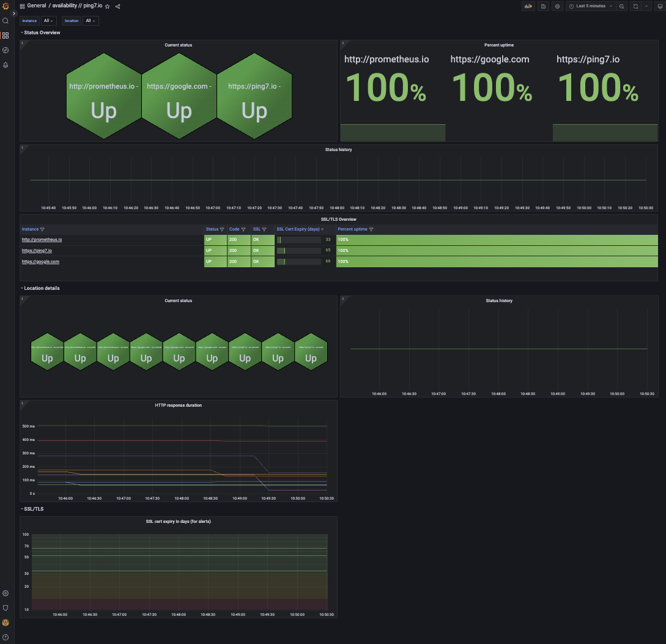Open top Current status panel title menu
666x644 pixels.
[x=179, y=45]
